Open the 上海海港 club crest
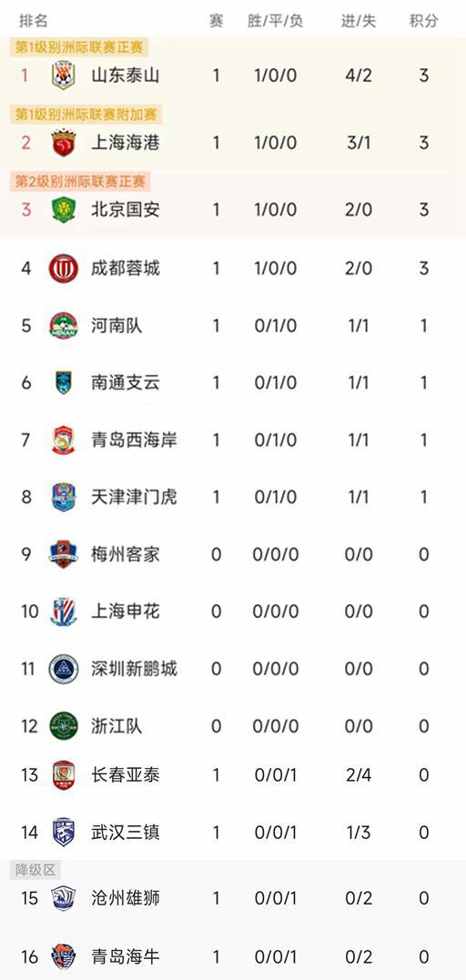 click(x=63, y=143)
